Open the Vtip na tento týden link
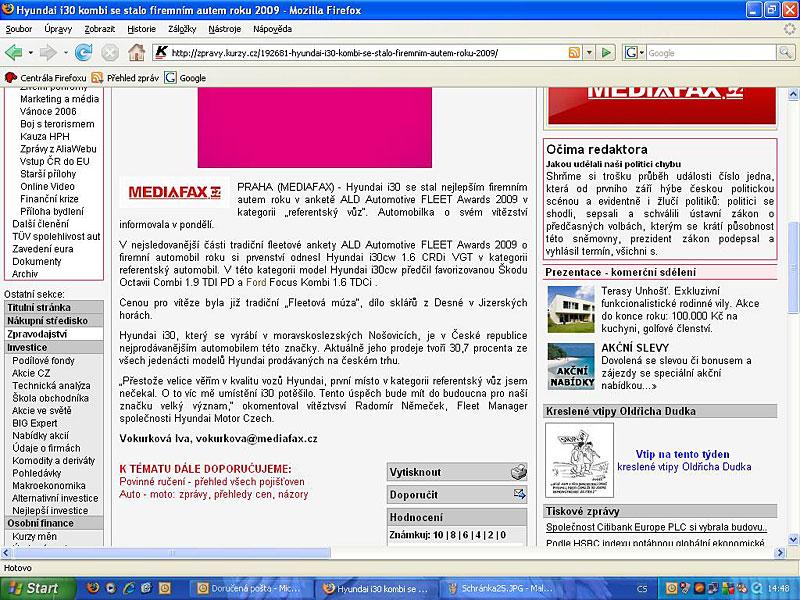The image size is (800, 600). point(683,454)
